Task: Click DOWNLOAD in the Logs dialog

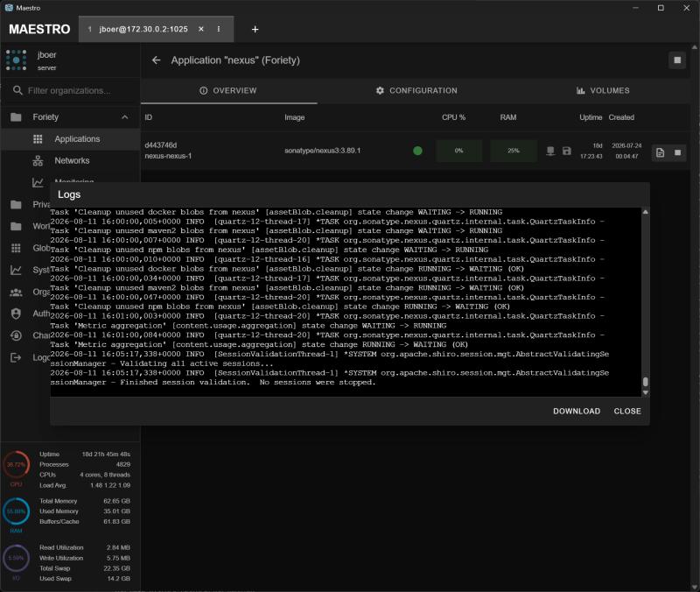Action: [x=577, y=411]
